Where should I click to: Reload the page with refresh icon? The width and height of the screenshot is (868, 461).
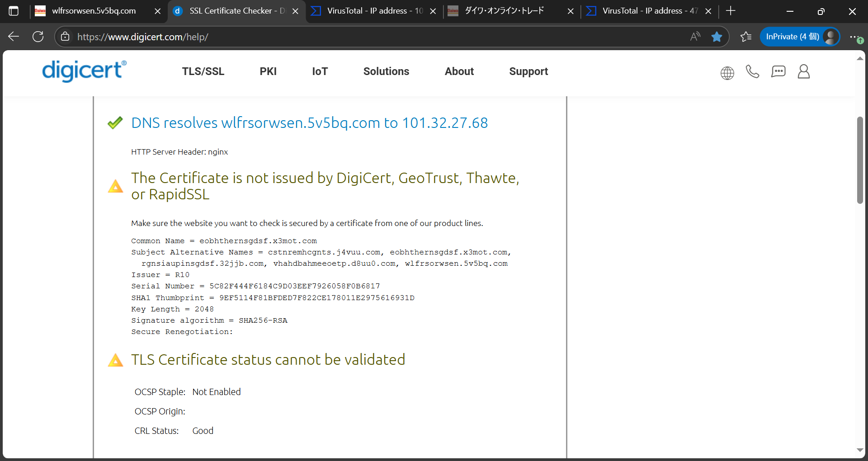[38, 37]
